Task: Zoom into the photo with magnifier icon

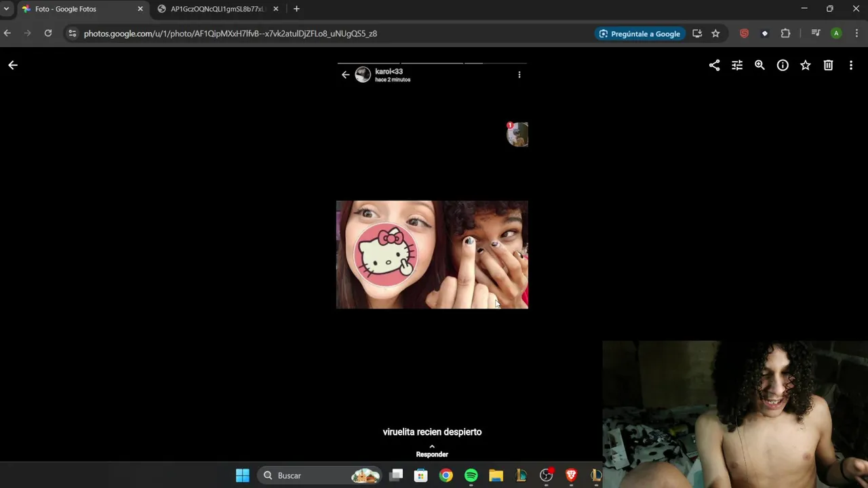Action: point(759,65)
